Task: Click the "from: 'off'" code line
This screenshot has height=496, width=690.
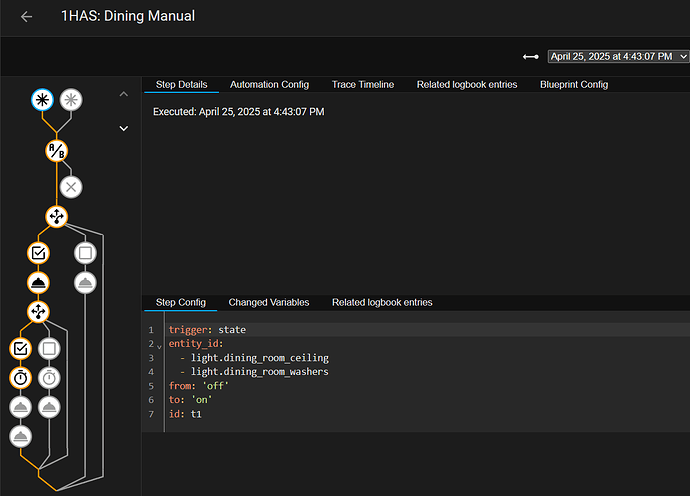Action: pyautogui.click(x=199, y=386)
